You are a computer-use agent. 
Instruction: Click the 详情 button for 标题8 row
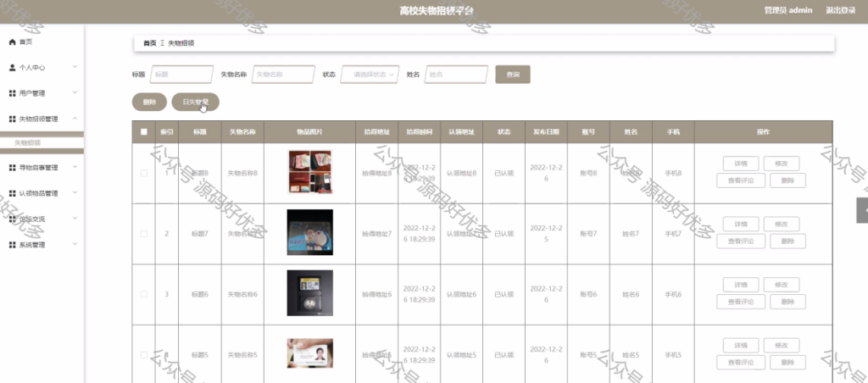741,164
